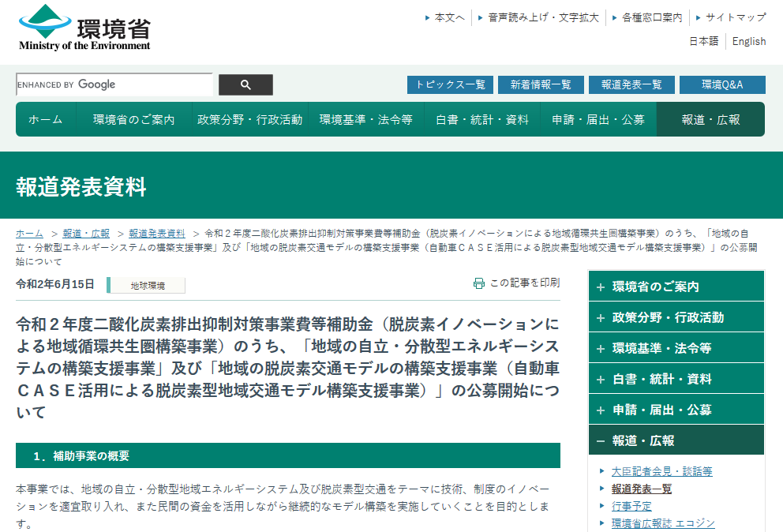Expand the 環境省のご案内 sidebar section
Image resolution: width=783 pixels, height=532 pixels.
click(x=676, y=287)
